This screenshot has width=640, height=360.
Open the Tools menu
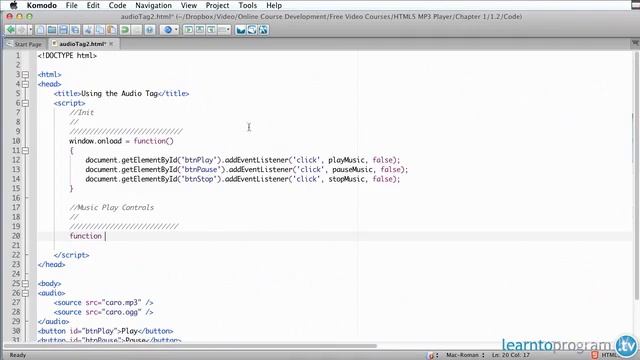coord(248,5)
